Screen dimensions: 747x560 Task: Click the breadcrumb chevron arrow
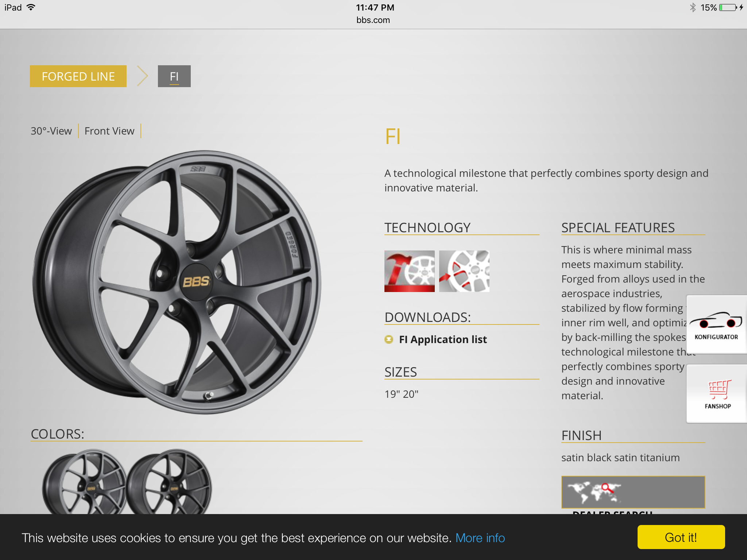tap(142, 76)
